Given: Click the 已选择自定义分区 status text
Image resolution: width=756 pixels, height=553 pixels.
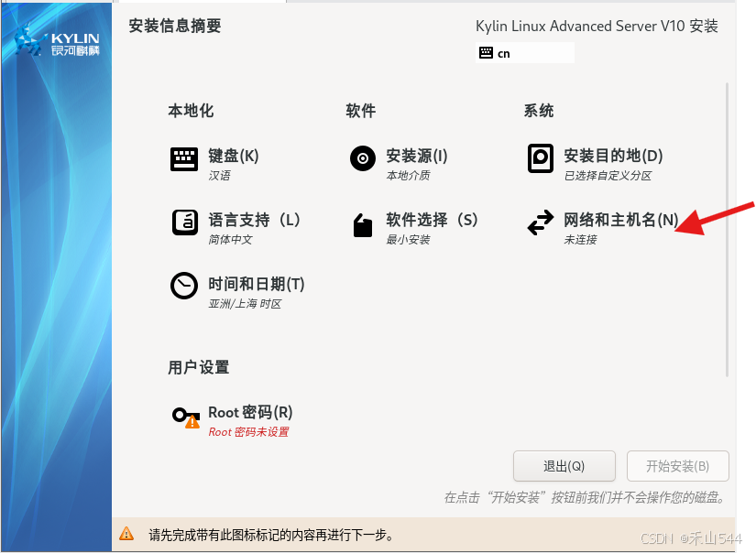Looking at the screenshot, I should 608,176.
